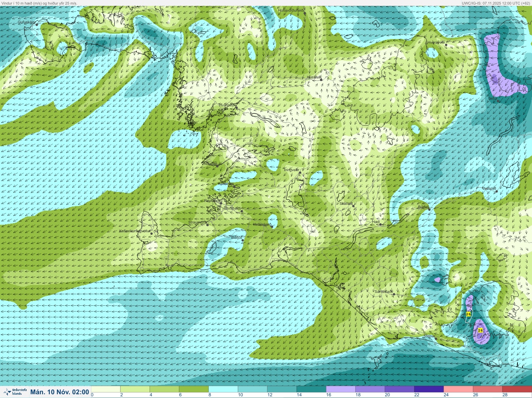Click the Hæll station label

(x=375, y=222)
